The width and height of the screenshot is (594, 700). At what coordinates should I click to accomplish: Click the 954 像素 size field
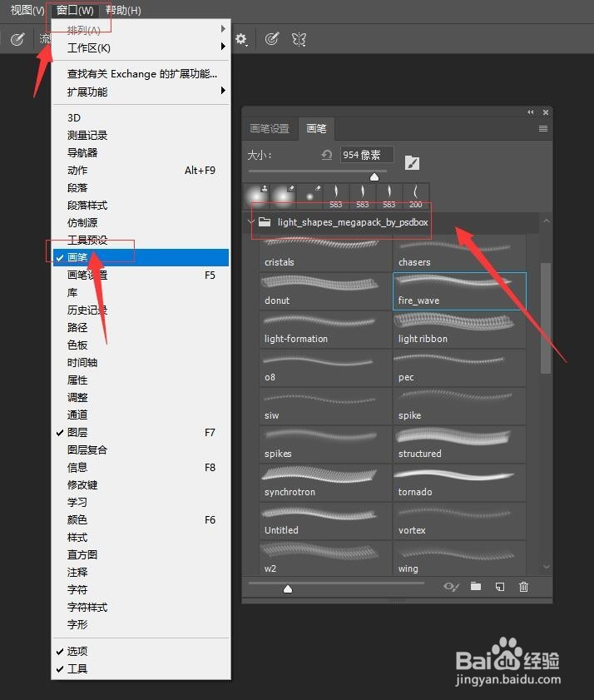click(x=367, y=155)
